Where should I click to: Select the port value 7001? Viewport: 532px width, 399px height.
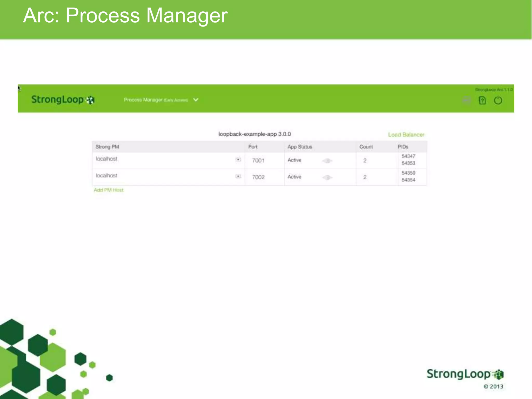pyautogui.click(x=258, y=161)
